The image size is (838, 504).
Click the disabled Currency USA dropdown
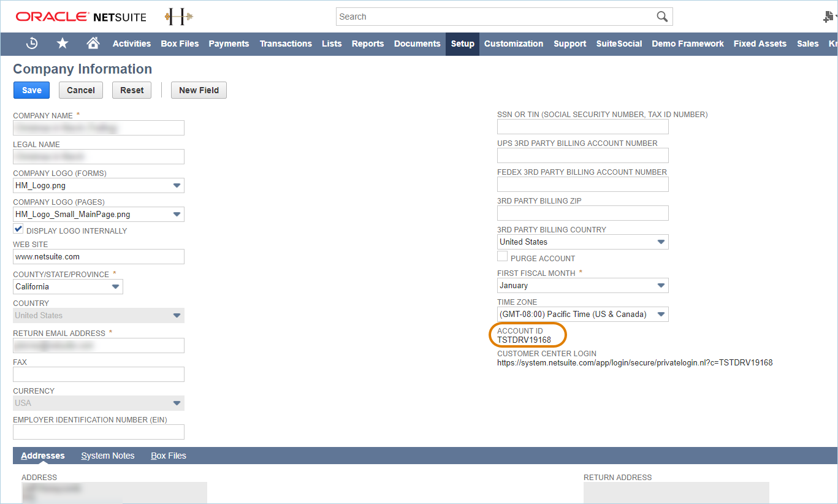[x=99, y=403]
